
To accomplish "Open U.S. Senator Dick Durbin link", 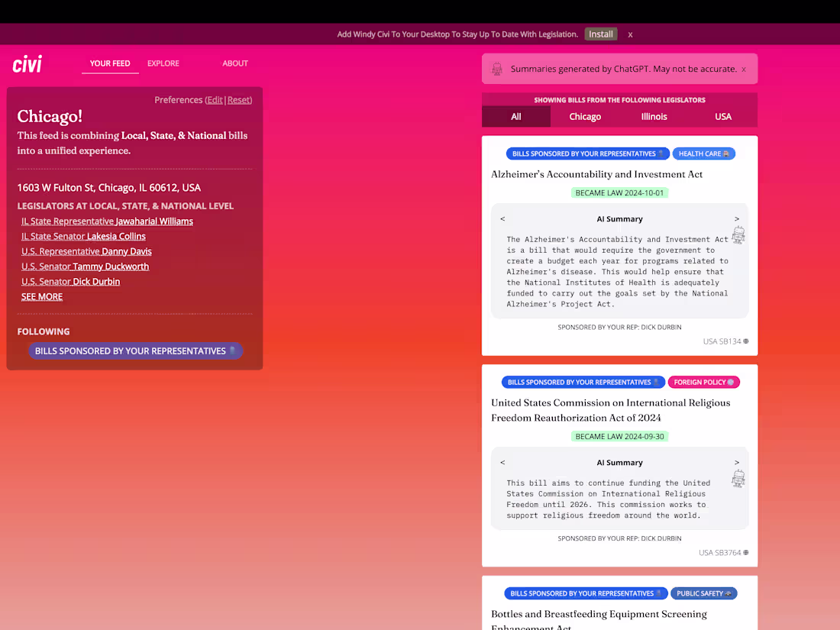I will (x=71, y=281).
